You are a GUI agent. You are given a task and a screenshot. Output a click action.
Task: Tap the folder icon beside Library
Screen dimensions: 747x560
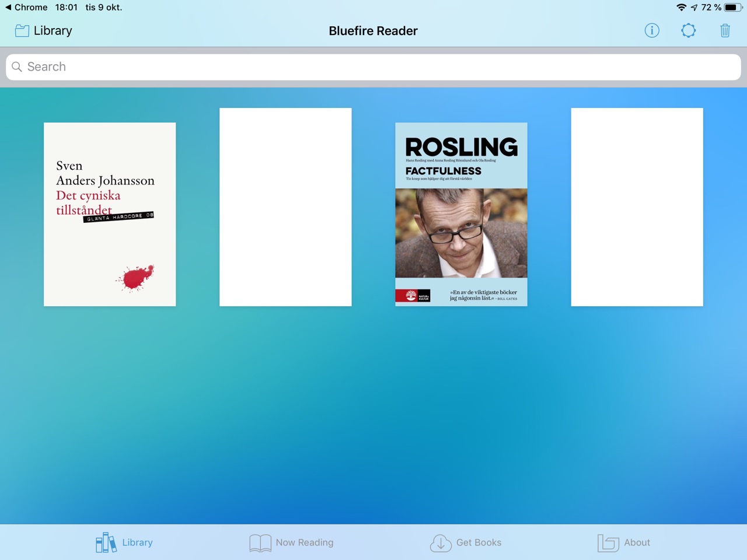(x=22, y=31)
